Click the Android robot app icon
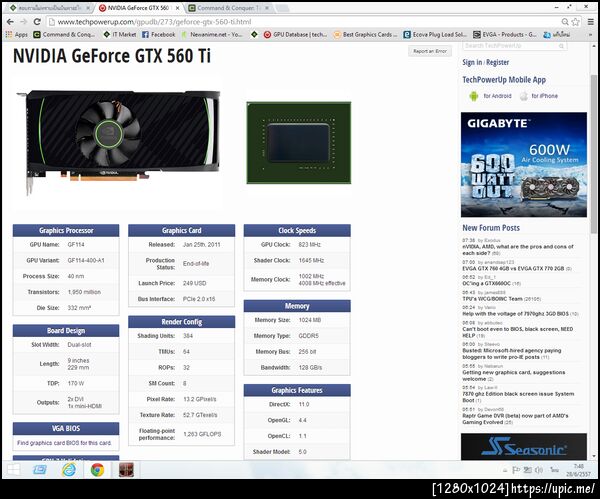600x499 pixels. coord(474,96)
